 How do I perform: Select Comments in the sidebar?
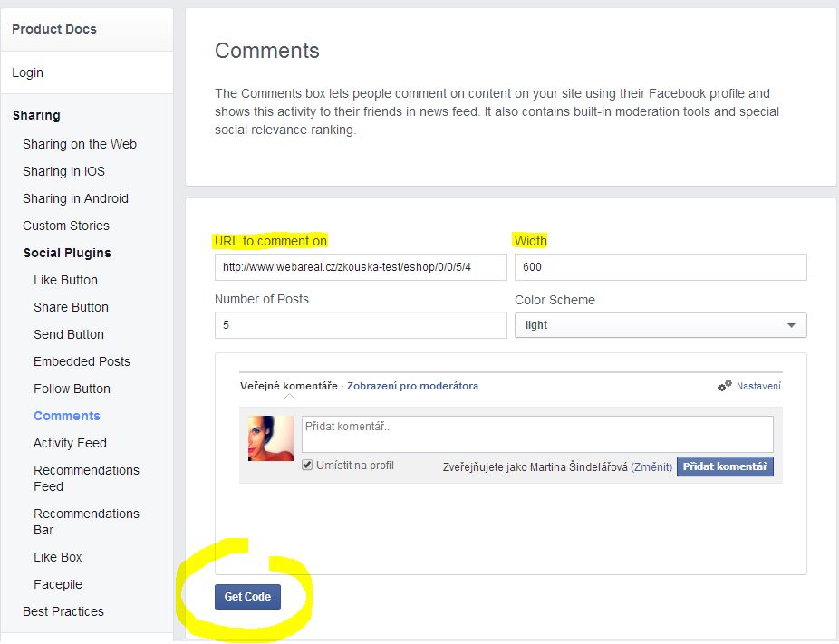coord(67,416)
